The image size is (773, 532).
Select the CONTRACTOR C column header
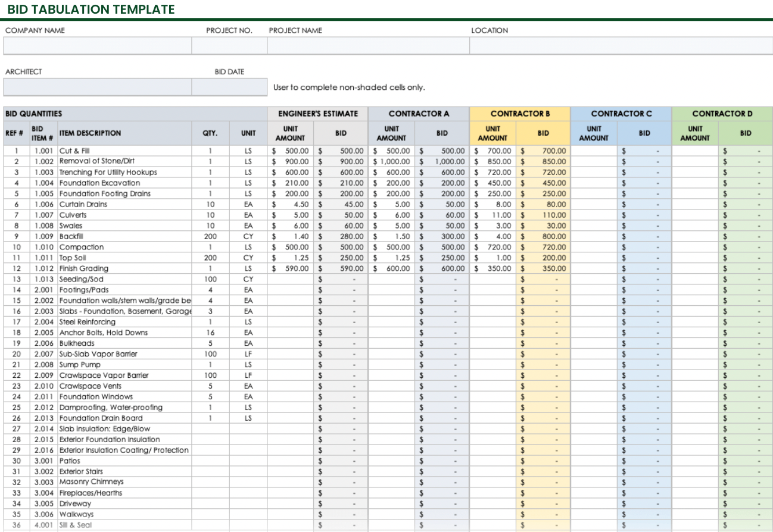tap(621, 113)
